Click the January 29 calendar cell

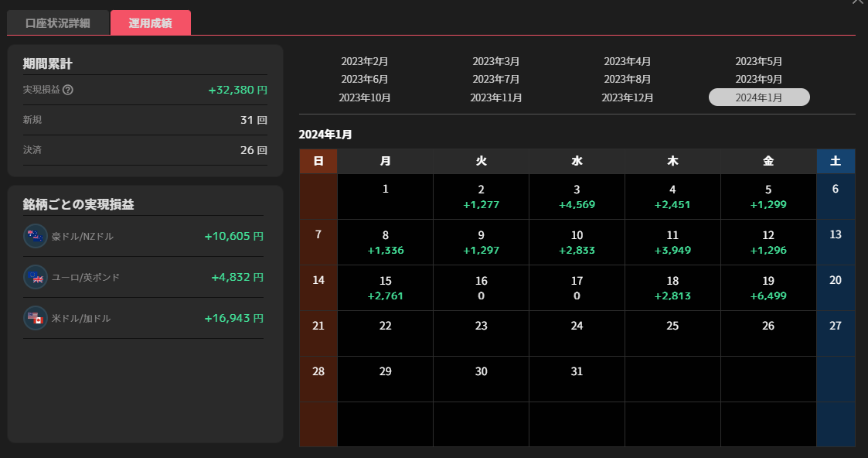(x=385, y=379)
